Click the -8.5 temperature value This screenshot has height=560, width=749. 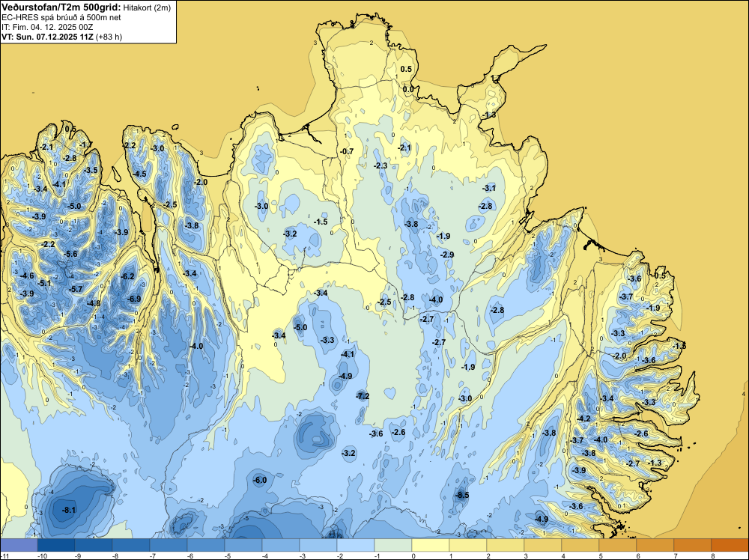point(462,496)
